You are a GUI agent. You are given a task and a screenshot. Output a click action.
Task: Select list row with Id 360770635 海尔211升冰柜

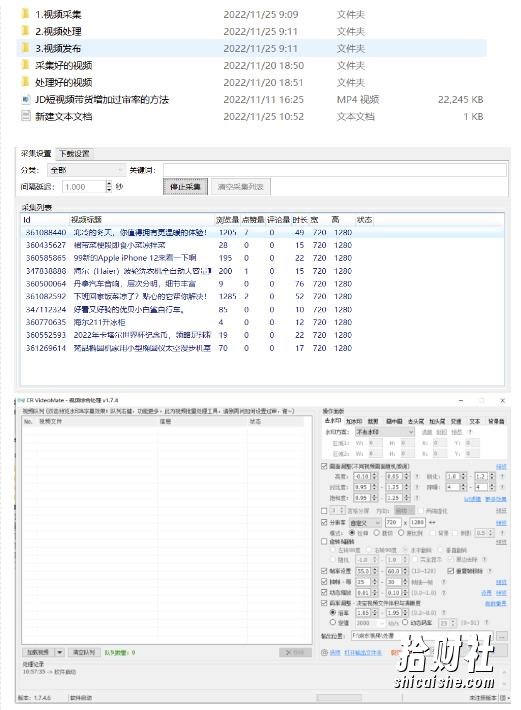[x=262, y=322]
